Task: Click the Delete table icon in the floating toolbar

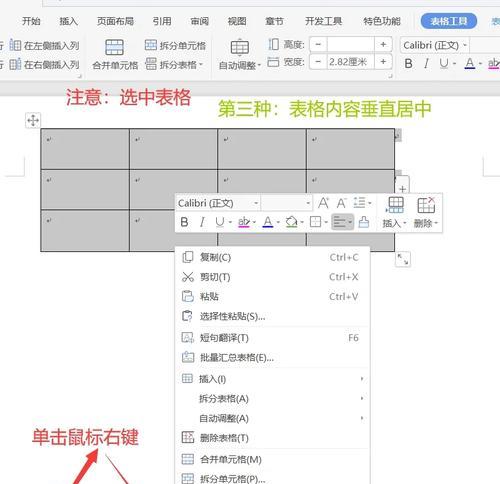Action: point(426,205)
